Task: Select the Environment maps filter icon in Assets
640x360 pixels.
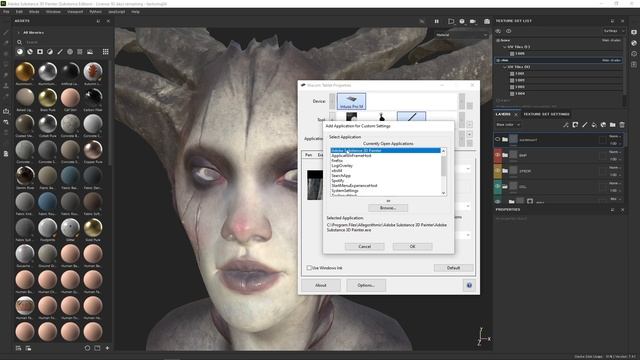Action: pyautogui.click(x=90, y=52)
